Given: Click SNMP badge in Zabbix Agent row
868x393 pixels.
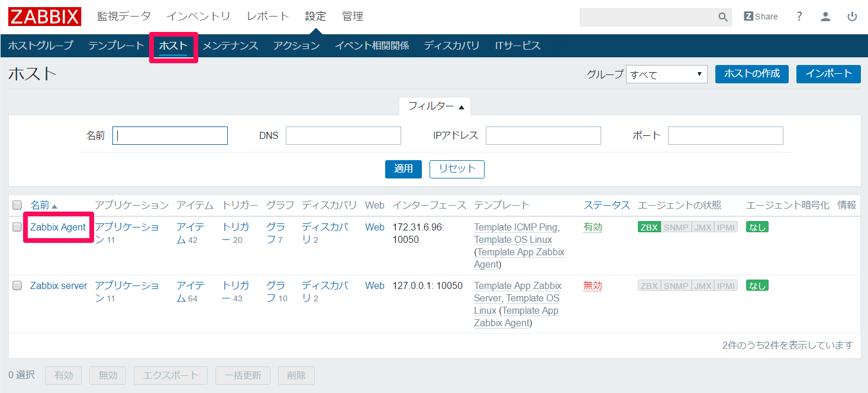Looking at the screenshot, I should 676,227.
